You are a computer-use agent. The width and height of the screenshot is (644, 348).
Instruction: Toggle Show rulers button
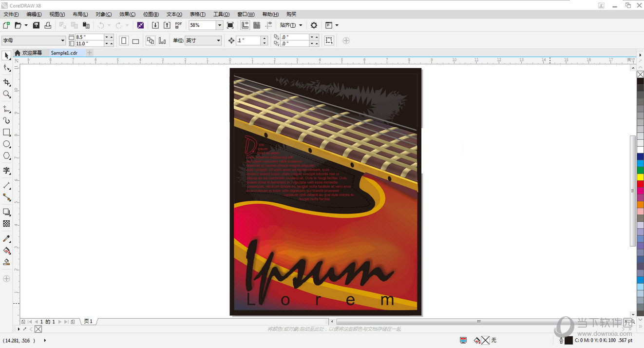pyautogui.click(x=245, y=25)
